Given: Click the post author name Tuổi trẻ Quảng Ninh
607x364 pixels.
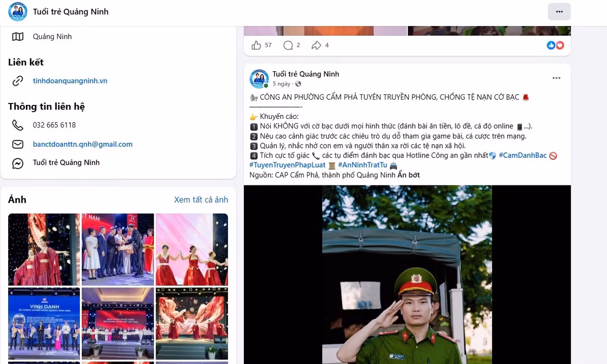Looking at the screenshot, I should pyautogui.click(x=306, y=74).
